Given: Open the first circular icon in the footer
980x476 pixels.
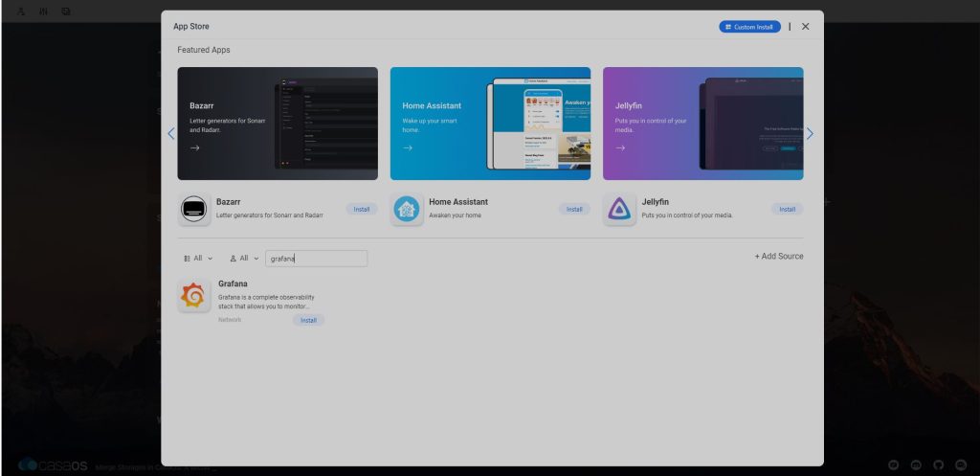Looking at the screenshot, I should pos(893,465).
